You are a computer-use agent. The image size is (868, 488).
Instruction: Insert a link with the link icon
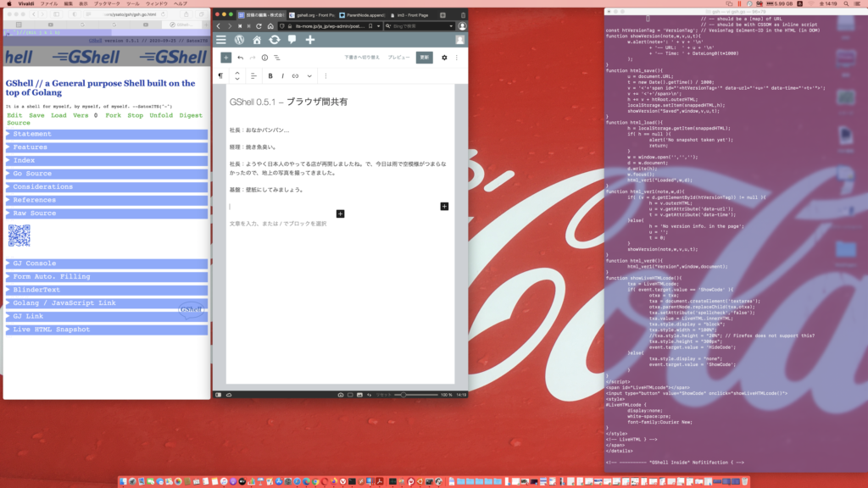pos(295,75)
